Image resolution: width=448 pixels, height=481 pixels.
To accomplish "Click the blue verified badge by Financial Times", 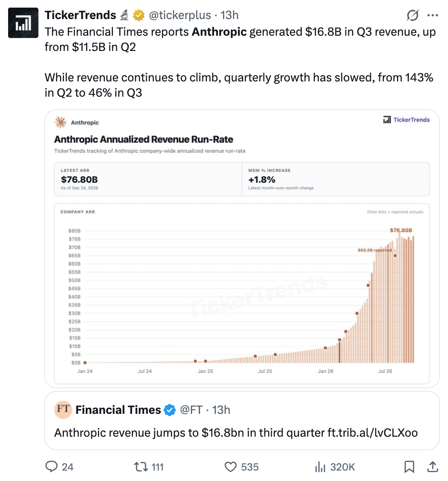I will (170, 410).
